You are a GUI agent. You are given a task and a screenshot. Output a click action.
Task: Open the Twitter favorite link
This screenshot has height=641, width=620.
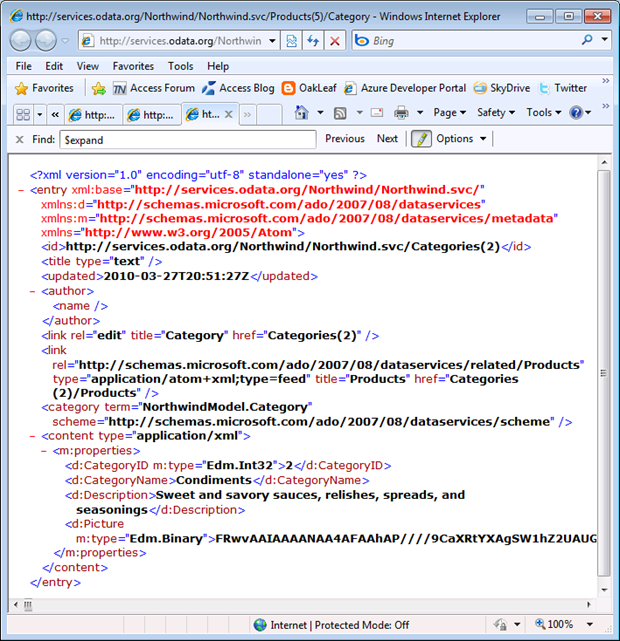pos(562,88)
